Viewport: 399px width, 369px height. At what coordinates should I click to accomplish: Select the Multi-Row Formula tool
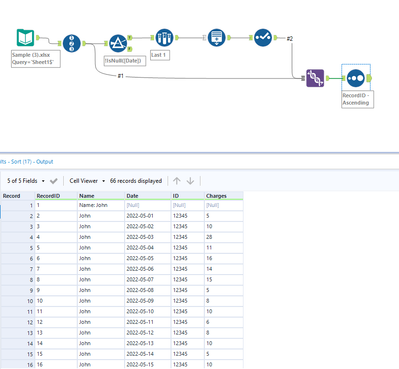[x=217, y=38]
